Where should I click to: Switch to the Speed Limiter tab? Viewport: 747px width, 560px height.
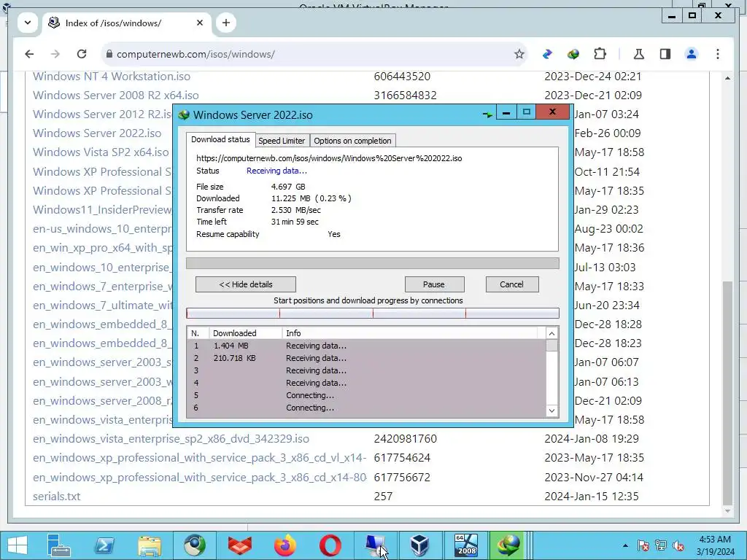click(x=282, y=141)
